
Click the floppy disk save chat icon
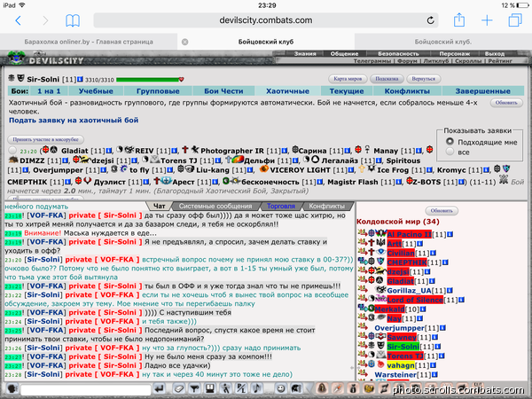tap(209, 388)
